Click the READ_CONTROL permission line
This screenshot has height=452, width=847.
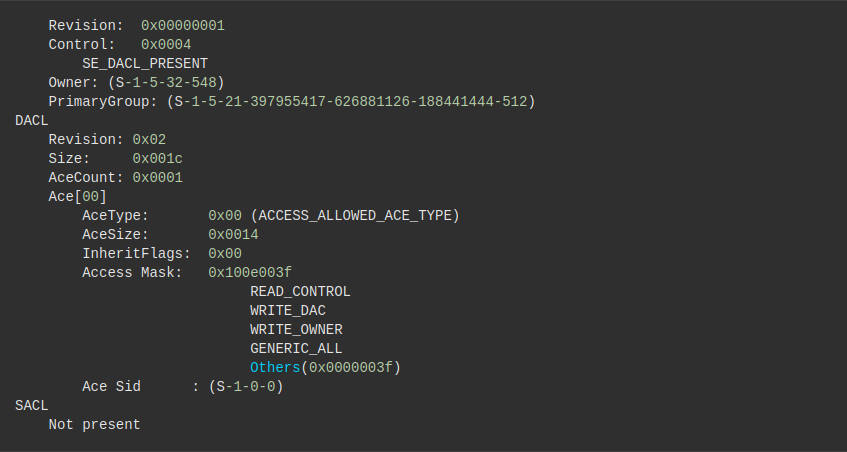coord(300,291)
